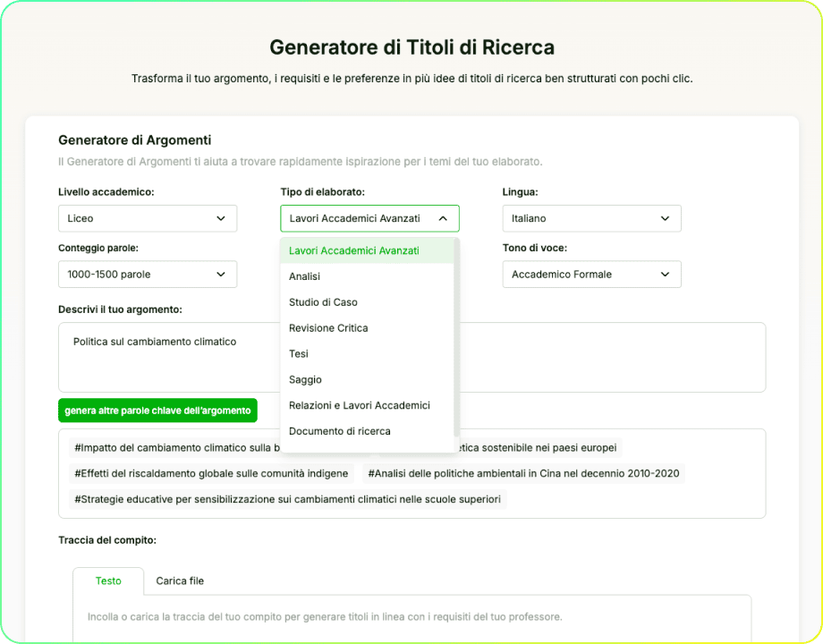Choose Analisi from the dropdown list

click(367, 276)
